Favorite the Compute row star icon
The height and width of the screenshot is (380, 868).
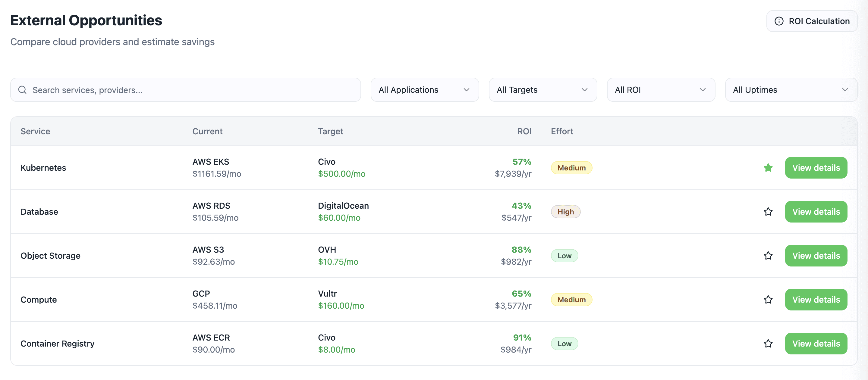tap(768, 300)
